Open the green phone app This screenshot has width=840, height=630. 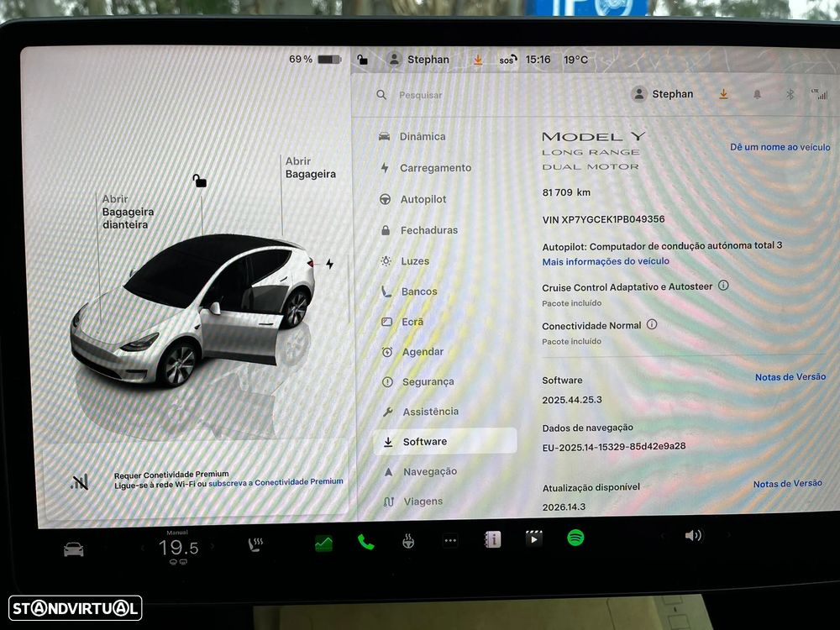[366, 542]
